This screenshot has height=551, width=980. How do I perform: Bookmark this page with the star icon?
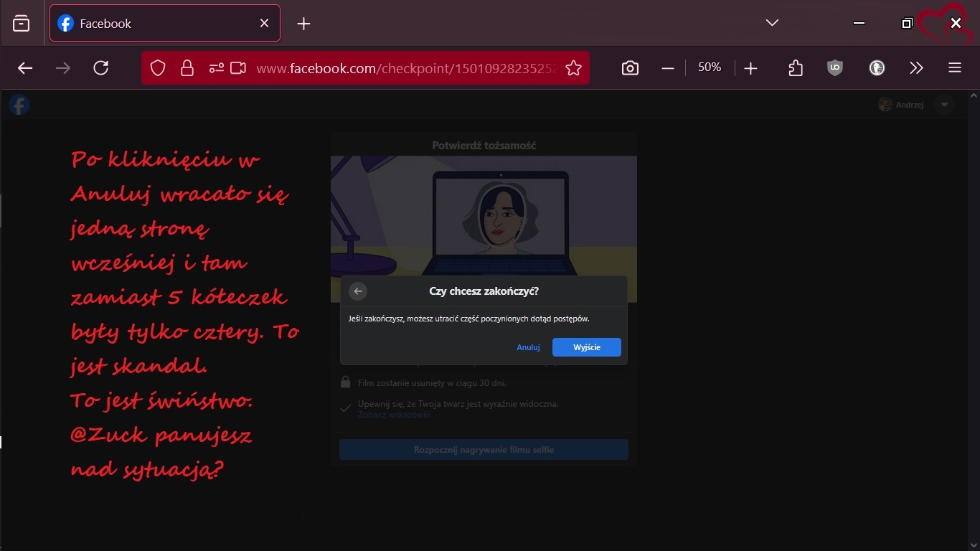pos(573,68)
